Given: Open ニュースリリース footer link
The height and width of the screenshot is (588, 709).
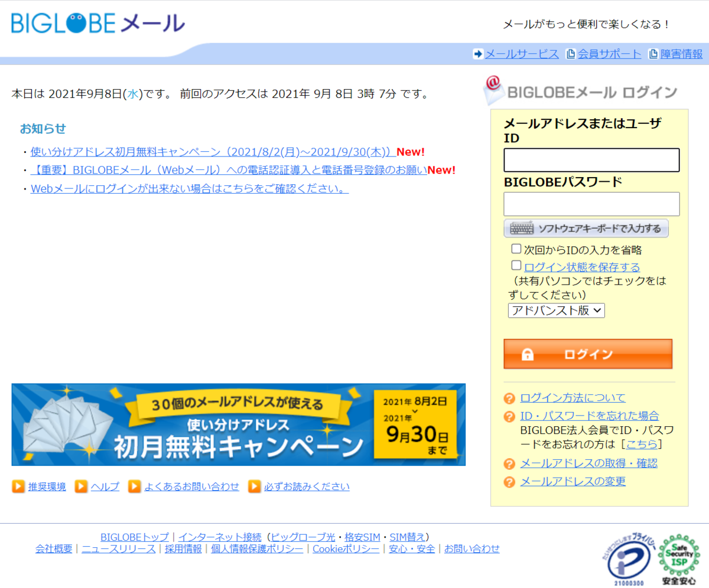Looking at the screenshot, I should [119, 549].
